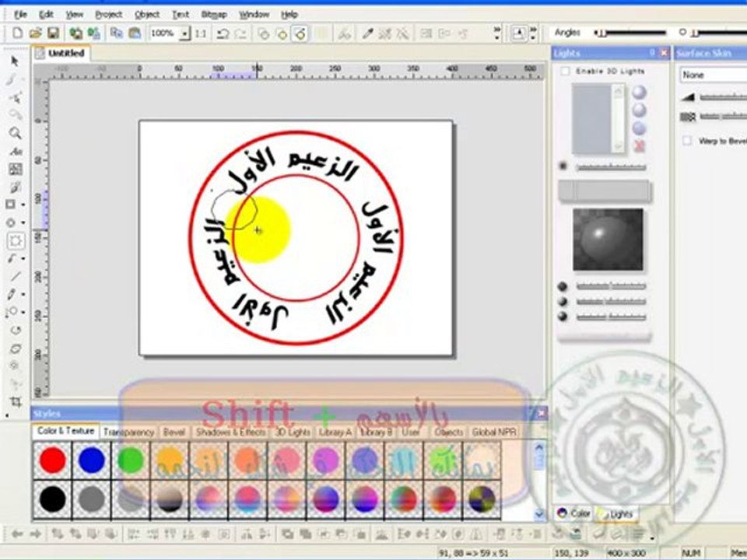Adjust the Angles slider

coord(630,33)
